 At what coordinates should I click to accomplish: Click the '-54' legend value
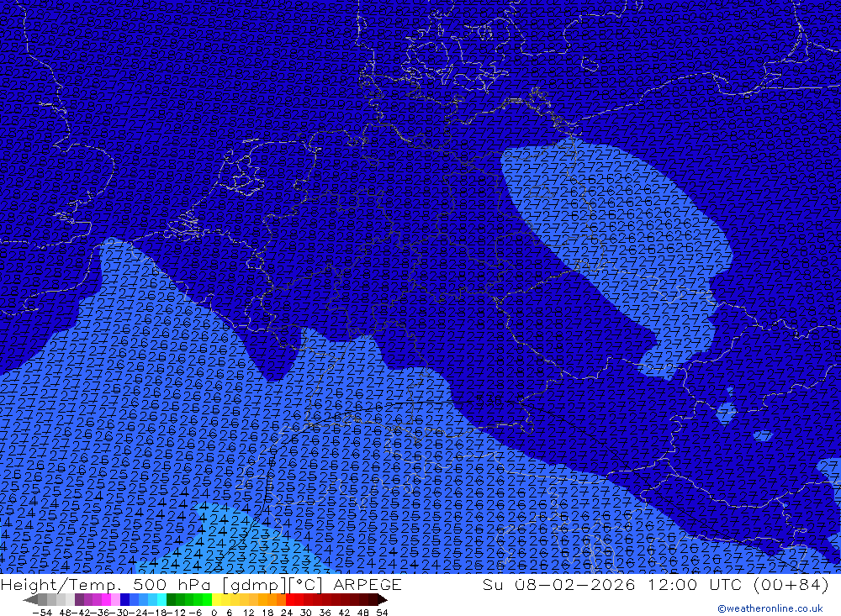[x=42, y=613]
